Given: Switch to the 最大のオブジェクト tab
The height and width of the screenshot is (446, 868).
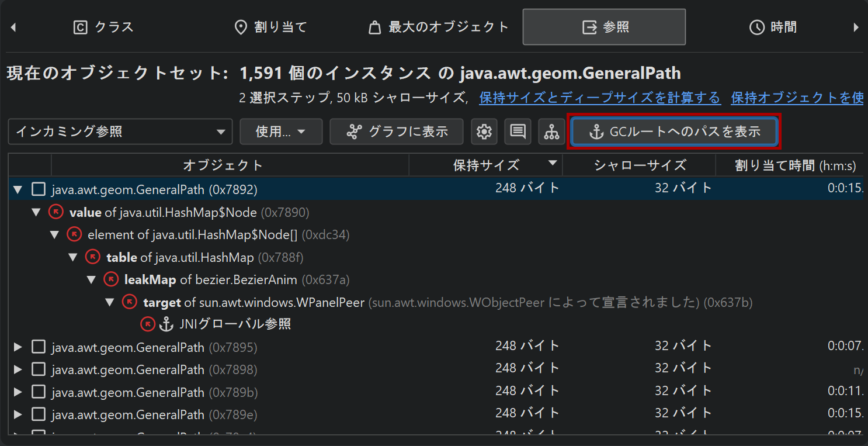Looking at the screenshot, I should coord(439,27).
